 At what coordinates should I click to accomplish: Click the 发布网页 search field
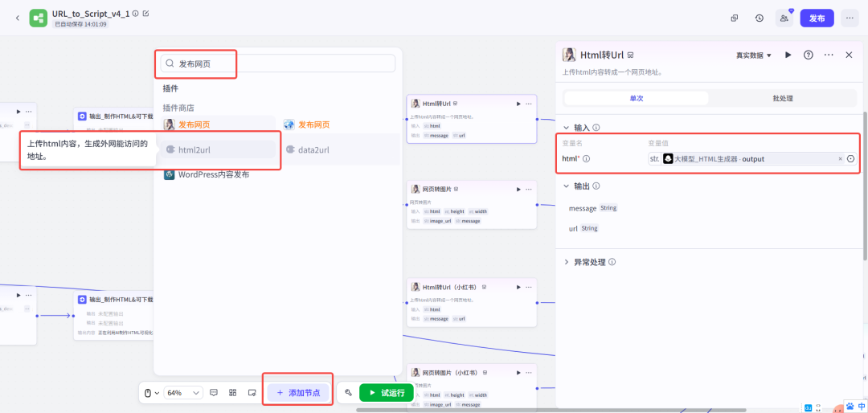(x=278, y=63)
